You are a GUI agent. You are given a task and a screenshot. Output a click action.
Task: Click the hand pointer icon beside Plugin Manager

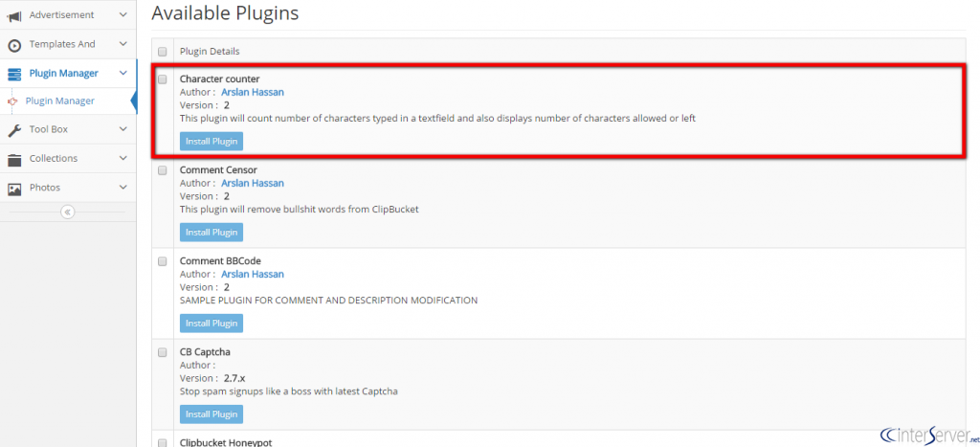(x=13, y=101)
